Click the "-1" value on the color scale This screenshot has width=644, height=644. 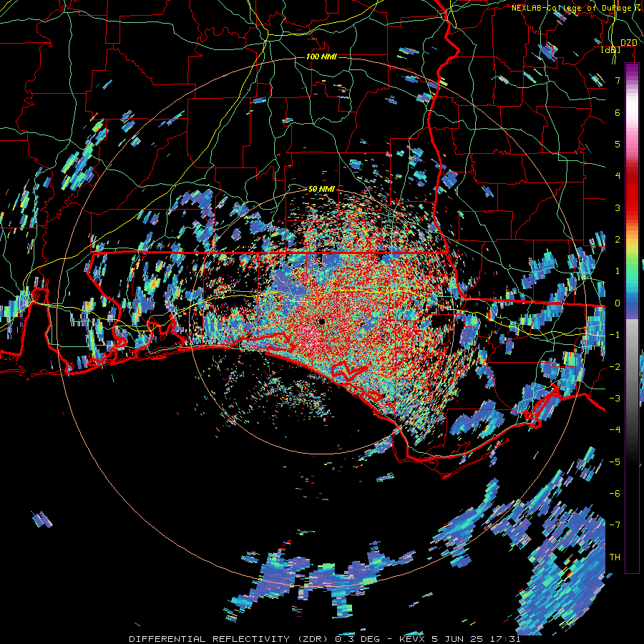point(615,335)
